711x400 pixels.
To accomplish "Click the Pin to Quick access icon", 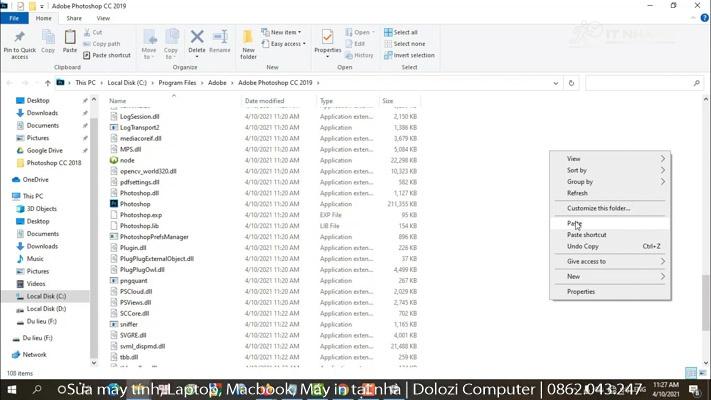I will coord(19,38).
